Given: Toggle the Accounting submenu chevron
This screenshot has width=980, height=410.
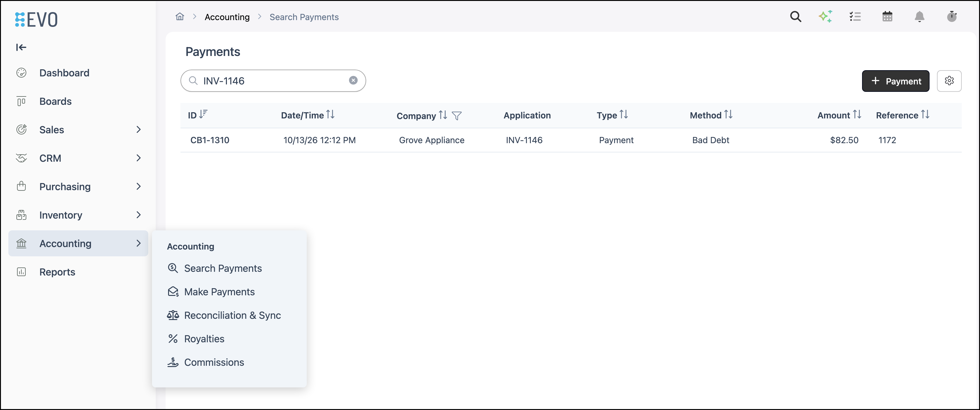Looking at the screenshot, I should pos(138,244).
